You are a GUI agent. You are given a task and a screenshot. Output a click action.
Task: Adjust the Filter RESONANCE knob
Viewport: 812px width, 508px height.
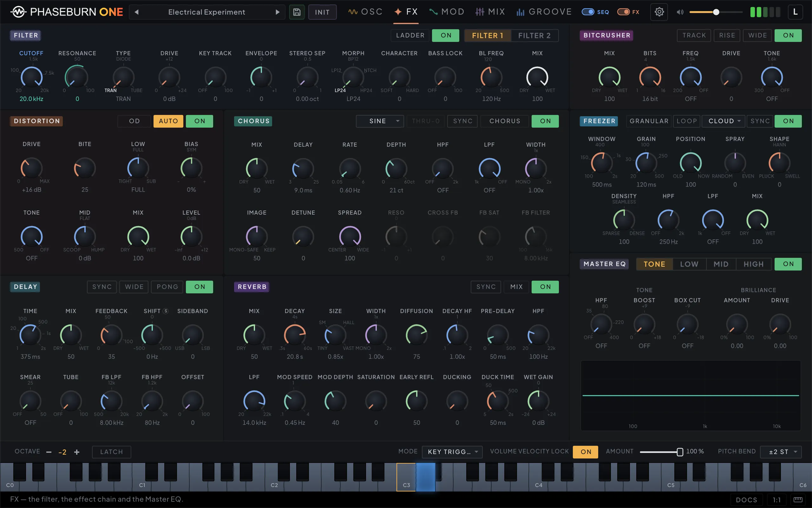(x=77, y=77)
